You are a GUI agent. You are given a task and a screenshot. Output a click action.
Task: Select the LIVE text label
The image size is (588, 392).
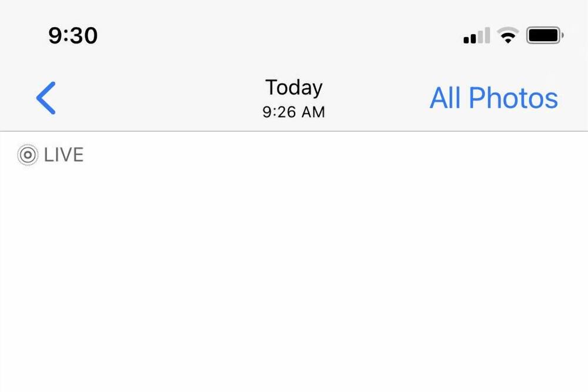(64, 155)
